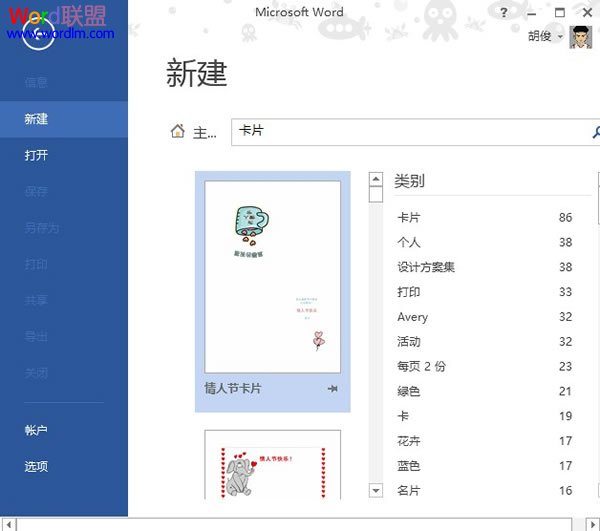Screen dimensions: 600x531
Task: Go to 帐户 in the sidebar
Action: [x=37, y=430]
